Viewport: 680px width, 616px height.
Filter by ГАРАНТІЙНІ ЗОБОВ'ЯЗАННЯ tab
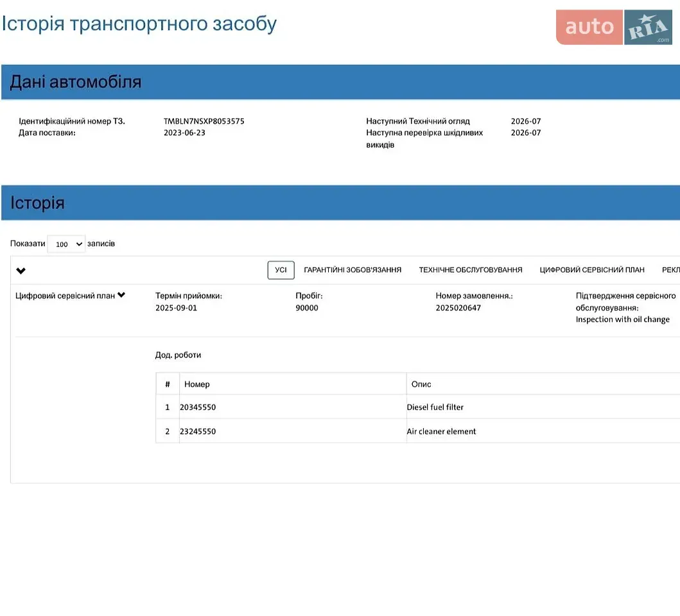[353, 270]
